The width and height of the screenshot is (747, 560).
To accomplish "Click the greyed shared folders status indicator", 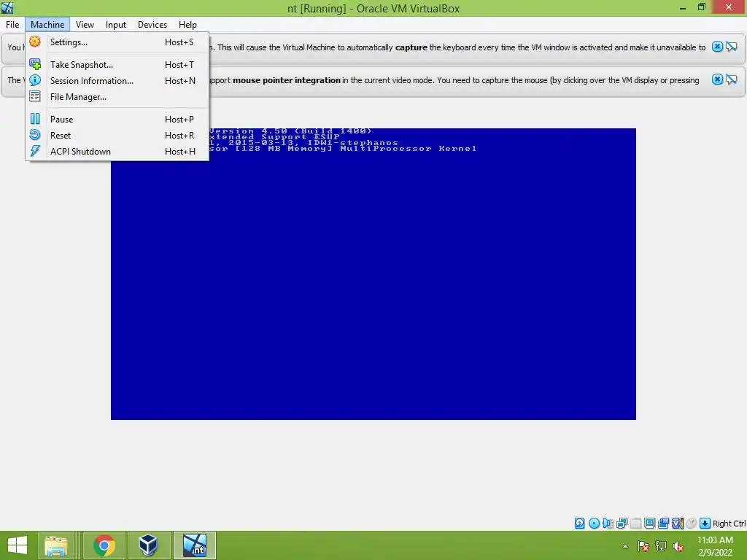I will [635, 524].
